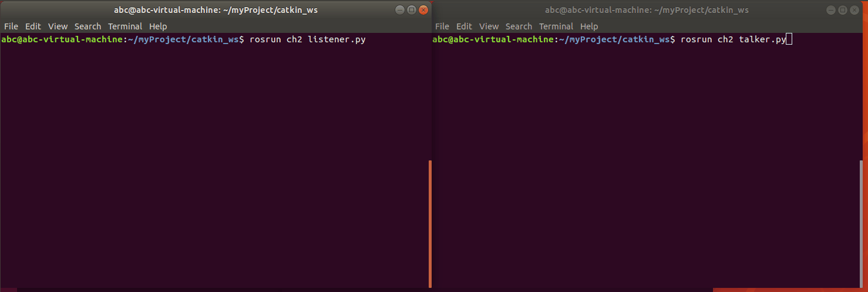Viewport: 868px width, 292px height.
Task: Open Search menu in listener terminal window
Action: click(x=88, y=26)
